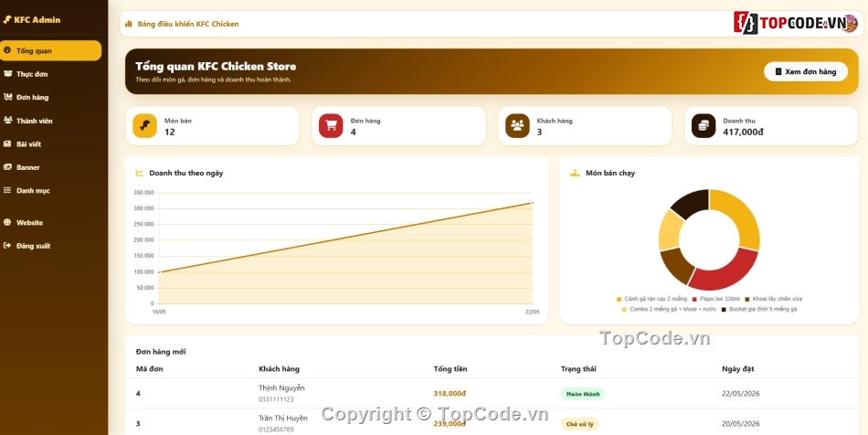
Task: Click the line chart icon beside Doanh thu theo ngày
Action: point(140,174)
